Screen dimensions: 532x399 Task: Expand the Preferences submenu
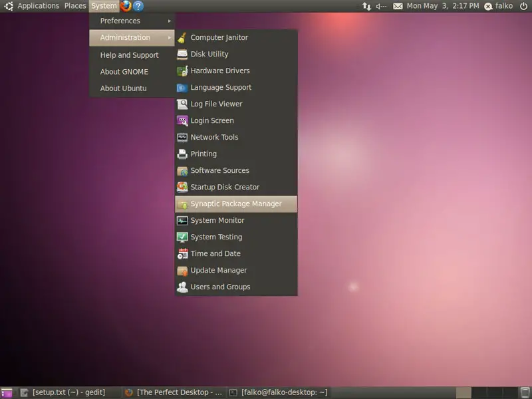pos(132,21)
